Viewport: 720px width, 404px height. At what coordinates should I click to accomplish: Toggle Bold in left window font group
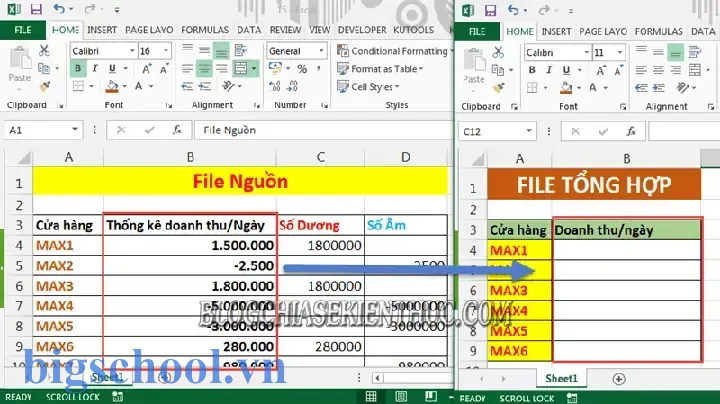coord(78,68)
